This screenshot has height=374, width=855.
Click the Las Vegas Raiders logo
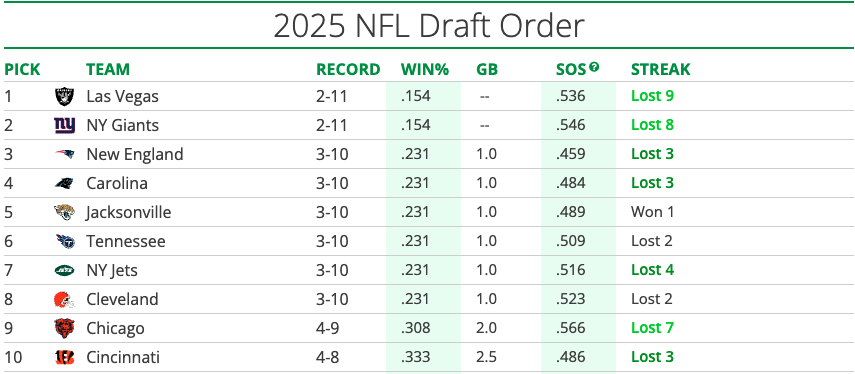[64, 96]
